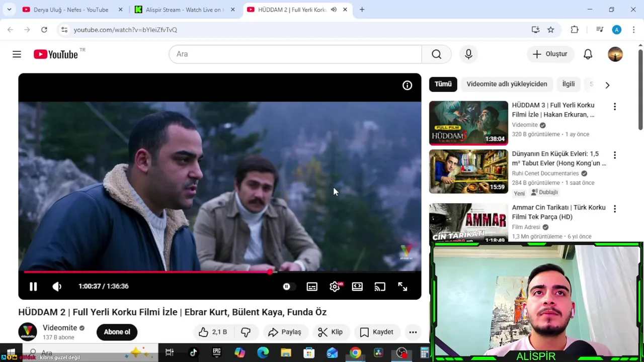Viewport: 644px width, 362px height.
Task: Bookmark this page with star icon
Action: pyautogui.click(x=551, y=30)
